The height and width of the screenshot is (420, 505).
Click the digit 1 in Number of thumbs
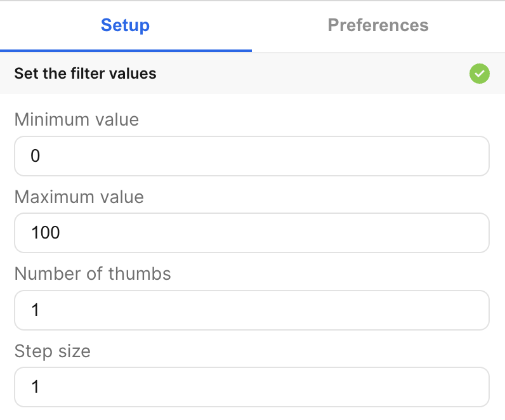point(36,310)
